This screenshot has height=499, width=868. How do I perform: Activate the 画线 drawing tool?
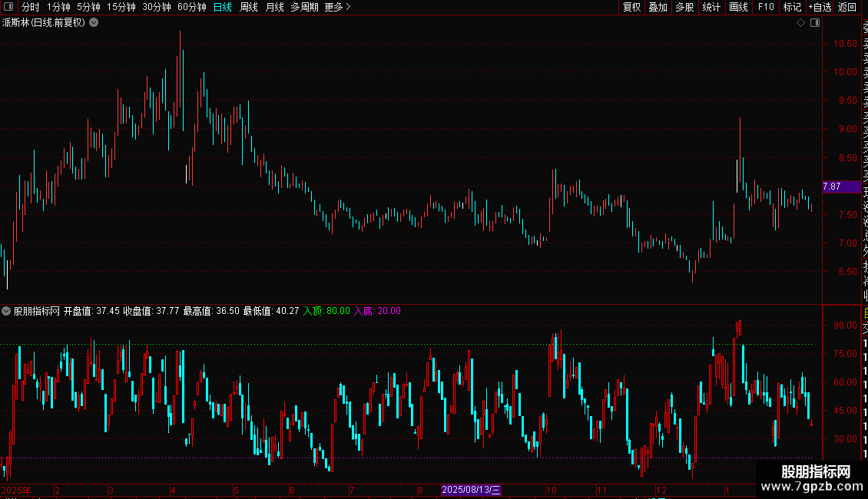click(x=738, y=7)
